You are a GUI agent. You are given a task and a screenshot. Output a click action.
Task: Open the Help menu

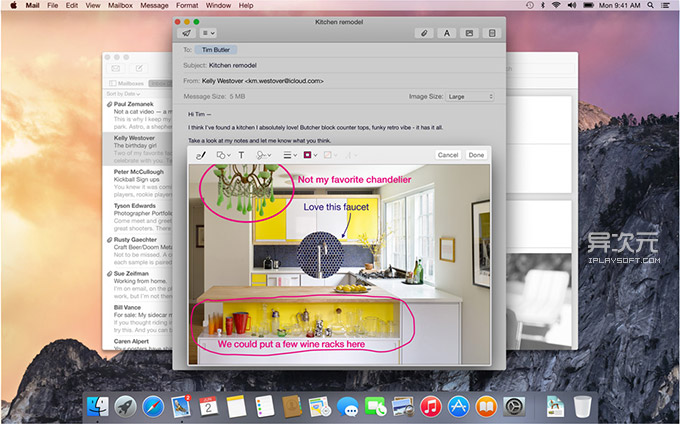pyautogui.click(x=246, y=5)
